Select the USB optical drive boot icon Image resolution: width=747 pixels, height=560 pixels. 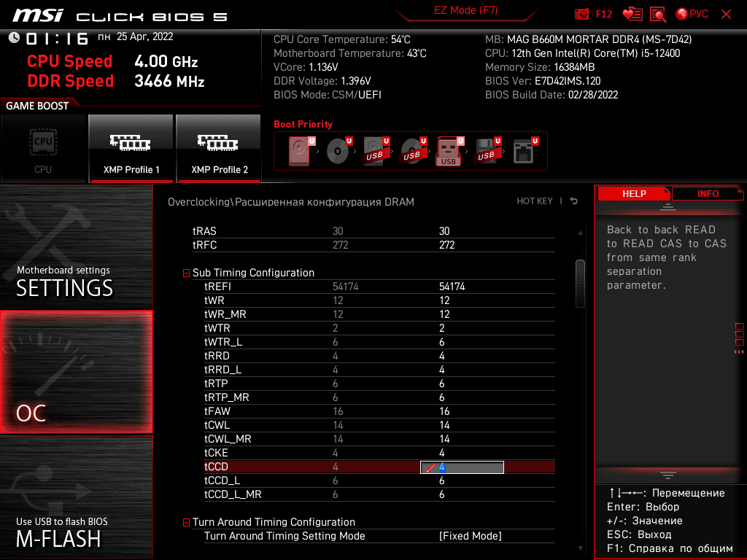point(413,150)
